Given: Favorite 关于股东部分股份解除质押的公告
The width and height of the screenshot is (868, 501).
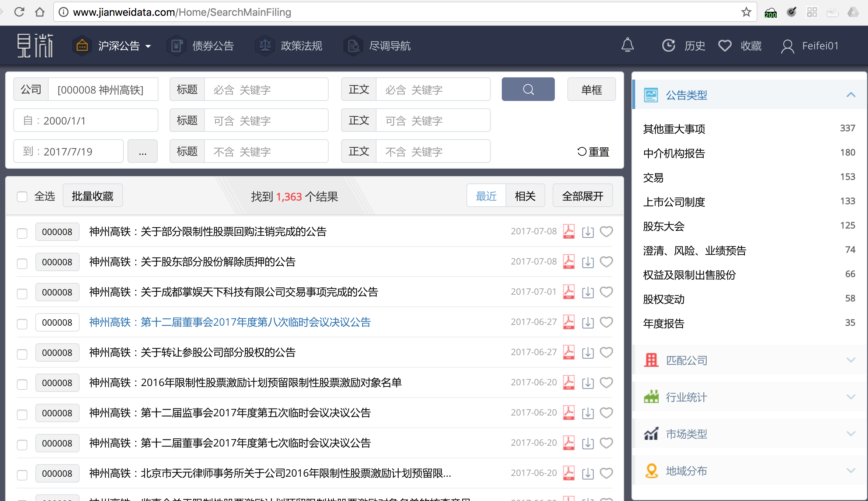Looking at the screenshot, I should 606,262.
